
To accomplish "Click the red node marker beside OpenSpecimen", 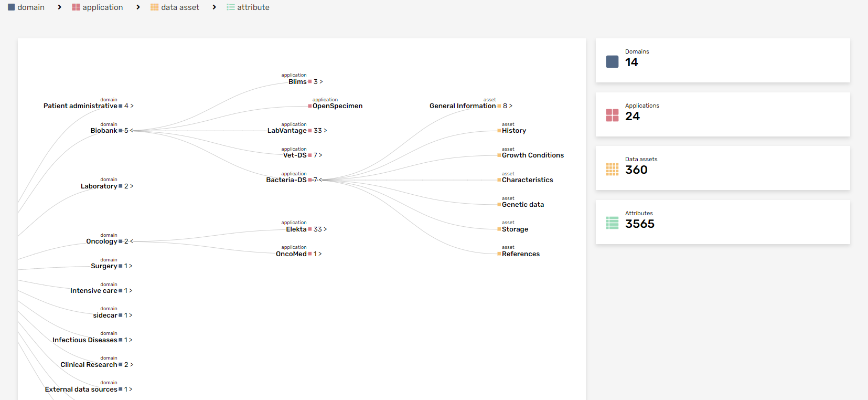I will [310, 106].
